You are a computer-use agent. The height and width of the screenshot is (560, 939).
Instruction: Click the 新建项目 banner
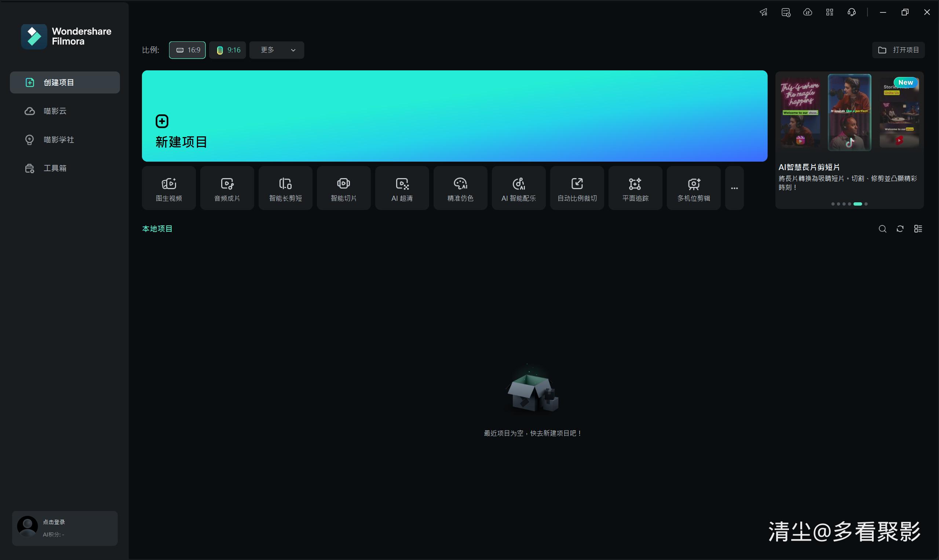pyautogui.click(x=454, y=116)
